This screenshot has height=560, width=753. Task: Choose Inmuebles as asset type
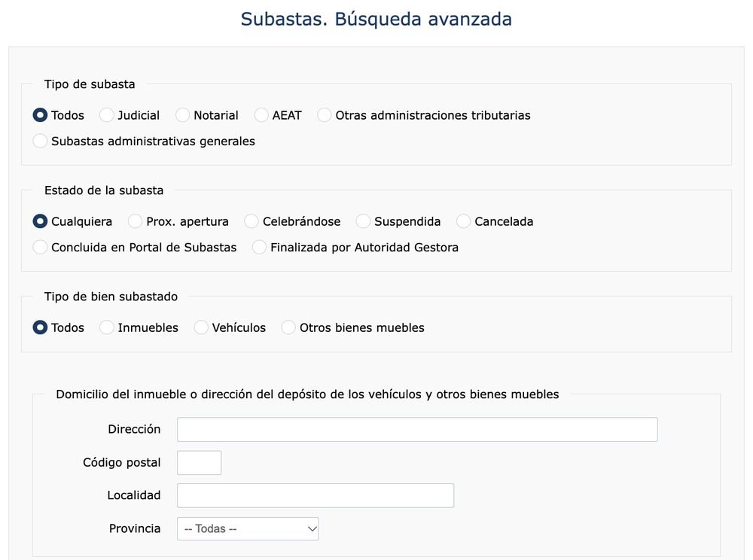click(x=107, y=327)
